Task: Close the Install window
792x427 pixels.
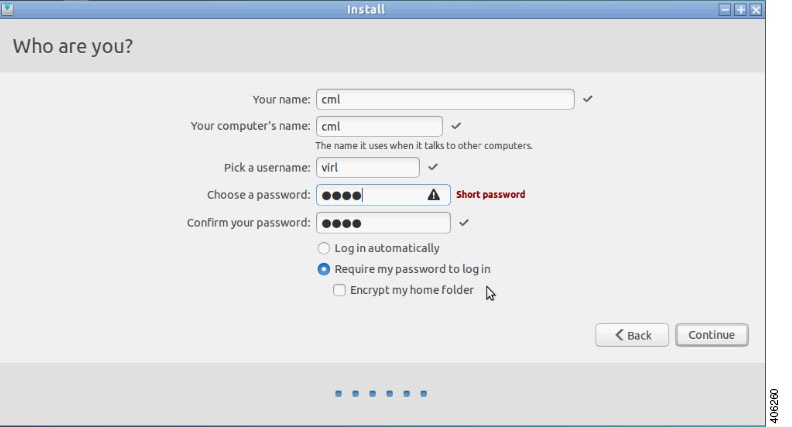Action: 756,9
